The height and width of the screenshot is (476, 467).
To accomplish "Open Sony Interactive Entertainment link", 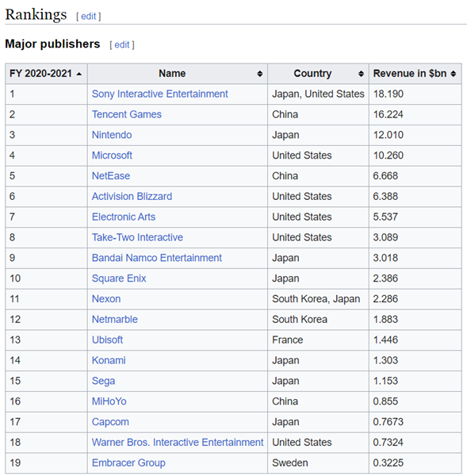I will tap(160, 94).
